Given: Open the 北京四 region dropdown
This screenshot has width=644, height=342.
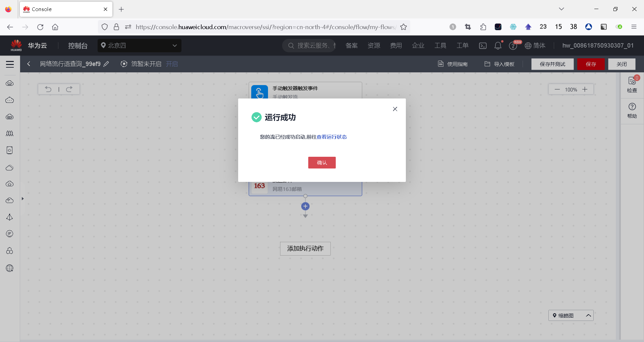Looking at the screenshot, I should pyautogui.click(x=140, y=46).
